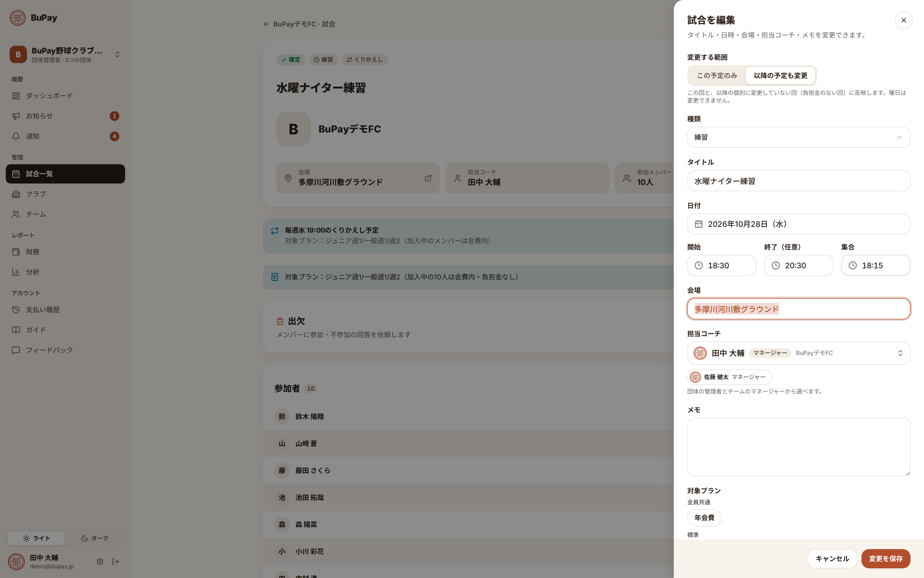Pick 佐藤 健太 マネージャー coach chip
Viewport: 924px width, 578px height.
[x=729, y=377]
